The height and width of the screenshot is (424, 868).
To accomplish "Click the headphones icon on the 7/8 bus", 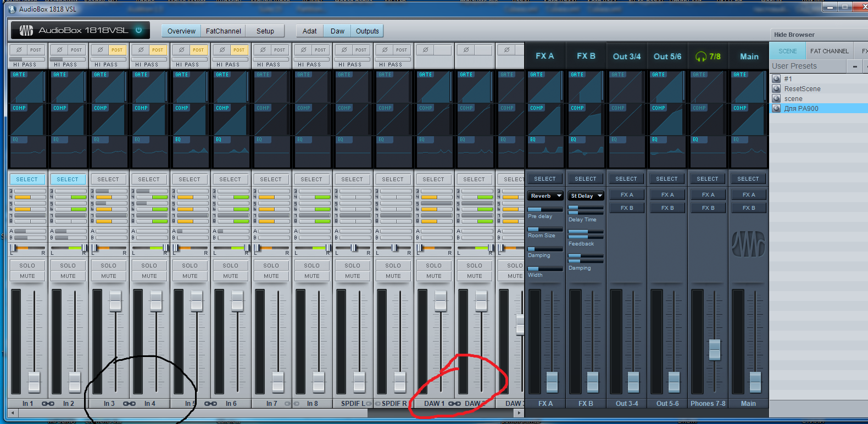I will click(700, 57).
